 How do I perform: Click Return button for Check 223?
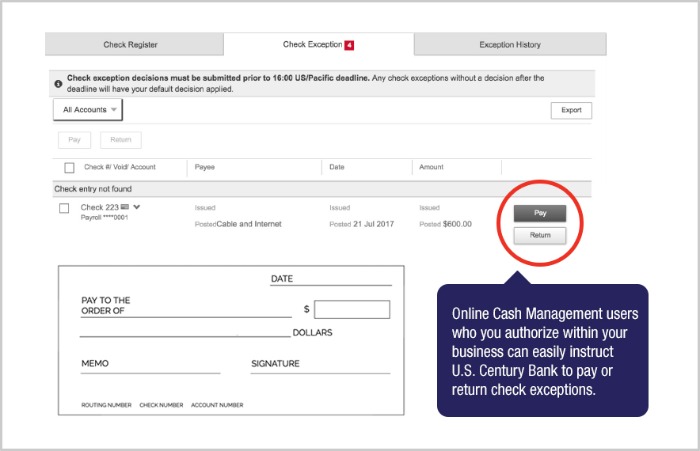tap(540, 236)
